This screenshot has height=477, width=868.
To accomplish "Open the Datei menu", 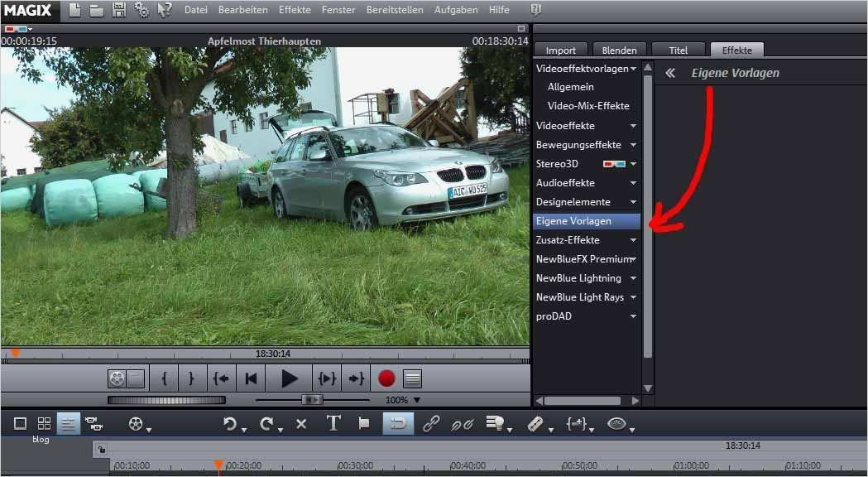I will [x=196, y=10].
